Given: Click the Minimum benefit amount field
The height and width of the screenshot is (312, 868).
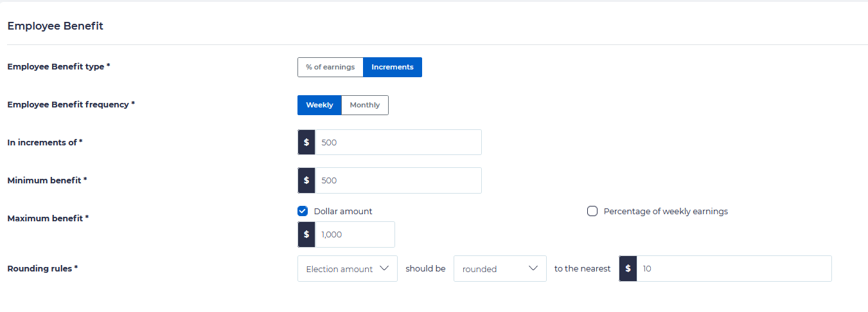Looking at the screenshot, I should click(x=398, y=180).
